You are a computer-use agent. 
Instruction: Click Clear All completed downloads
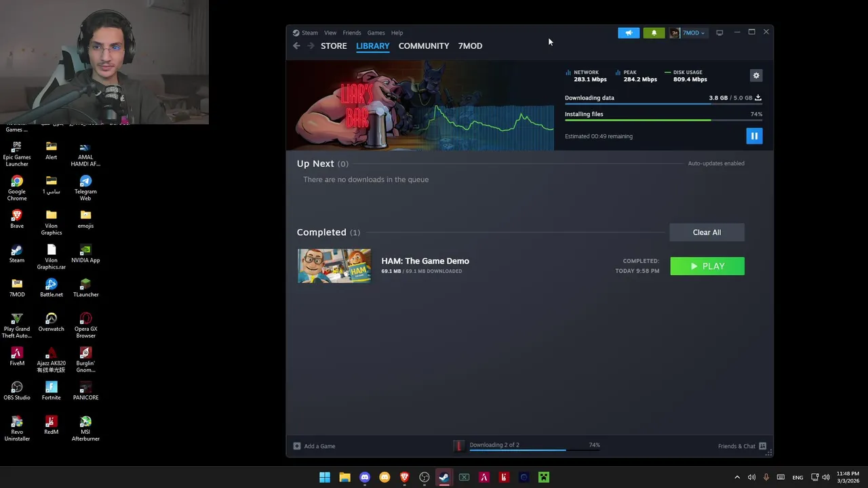(x=707, y=232)
